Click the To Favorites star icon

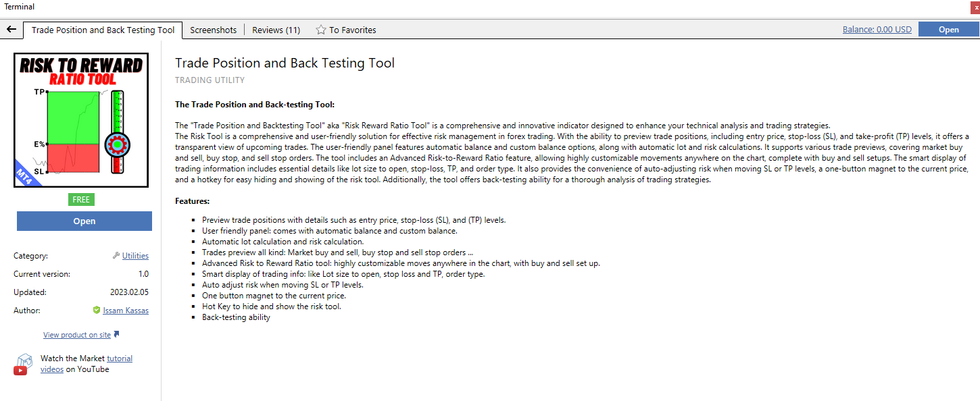coord(322,30)
